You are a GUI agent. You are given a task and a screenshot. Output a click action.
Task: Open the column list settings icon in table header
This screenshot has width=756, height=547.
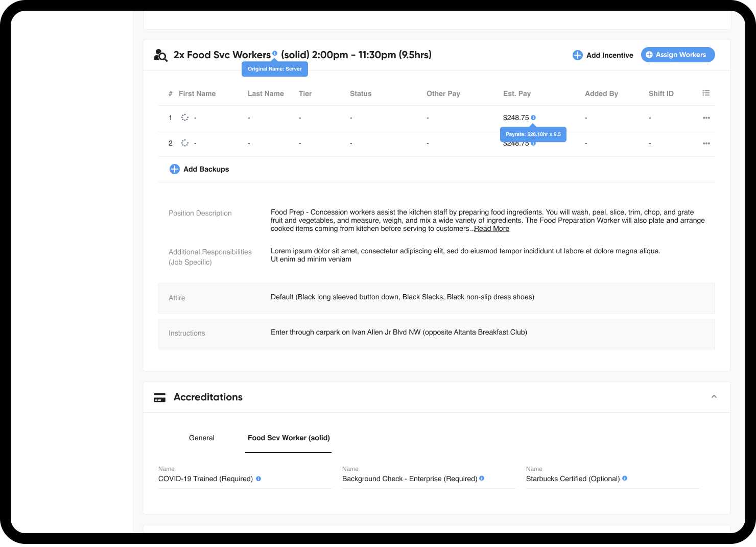pyautogui.click(x=706, y=93)
